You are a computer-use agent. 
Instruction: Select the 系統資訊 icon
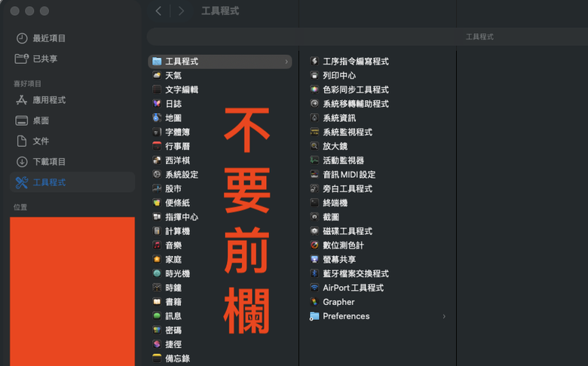(314, 118)
